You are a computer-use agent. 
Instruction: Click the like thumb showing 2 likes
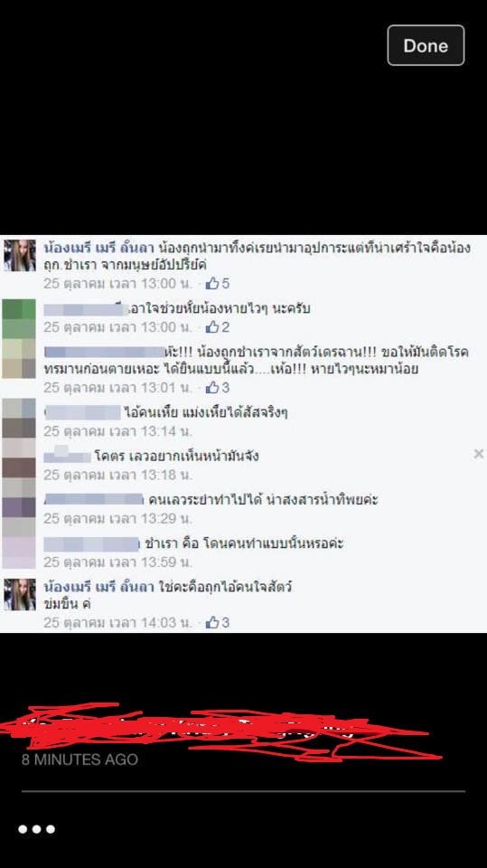pyautogui.click(x=212, y=327)
